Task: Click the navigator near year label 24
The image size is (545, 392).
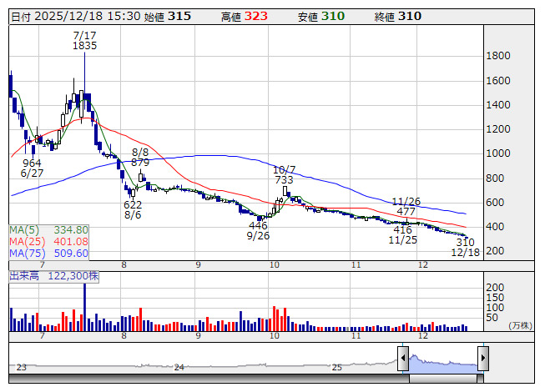Action: pyautogui.click(x=179, y=367)
